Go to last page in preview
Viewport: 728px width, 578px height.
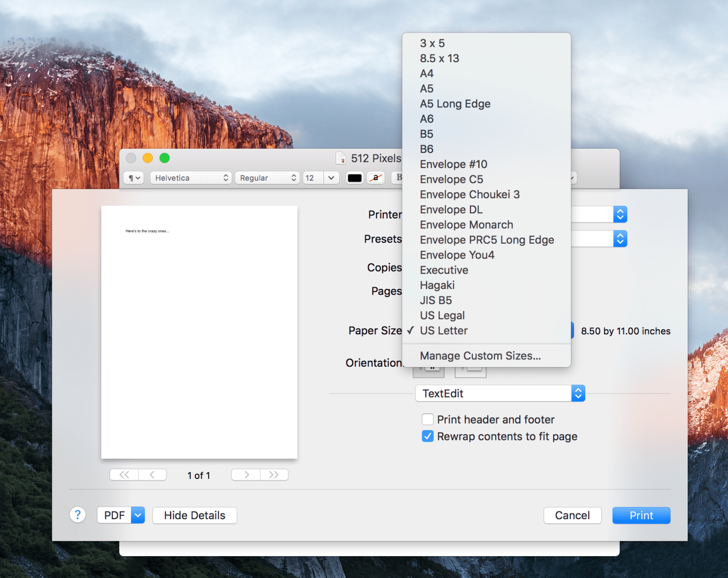click(274, 475)
